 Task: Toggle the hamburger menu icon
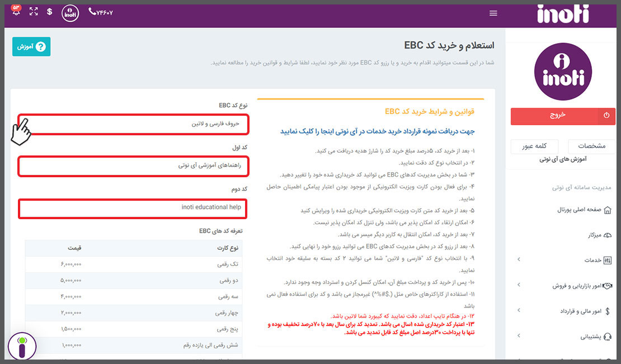pos(493,13)
